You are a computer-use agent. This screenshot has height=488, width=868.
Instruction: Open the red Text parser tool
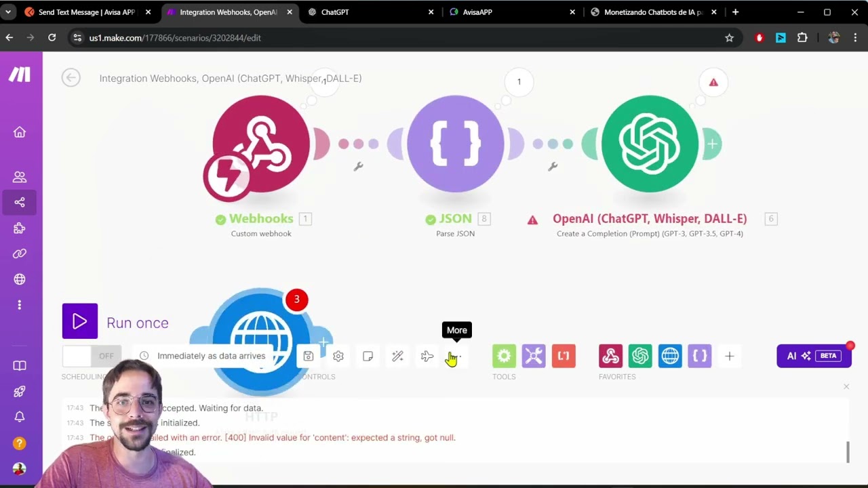pyautogui.click(x=564, y=356)
